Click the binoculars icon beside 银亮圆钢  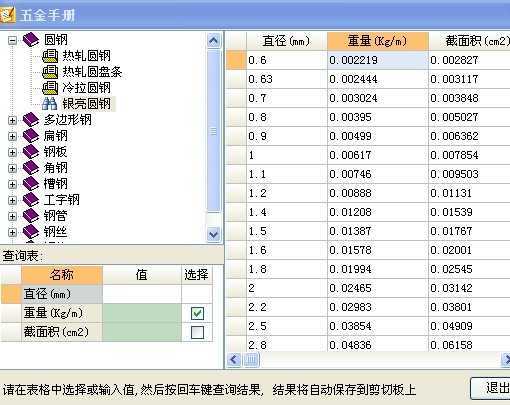pos(50,104)
